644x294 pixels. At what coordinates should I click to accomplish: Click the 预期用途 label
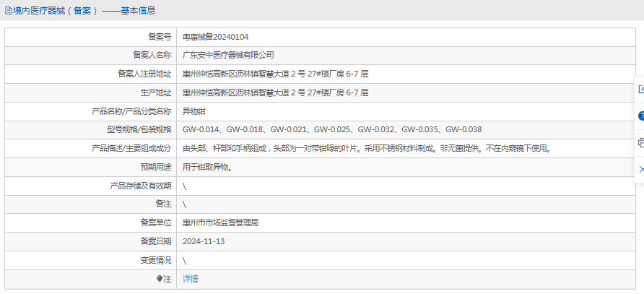point(156,168)
